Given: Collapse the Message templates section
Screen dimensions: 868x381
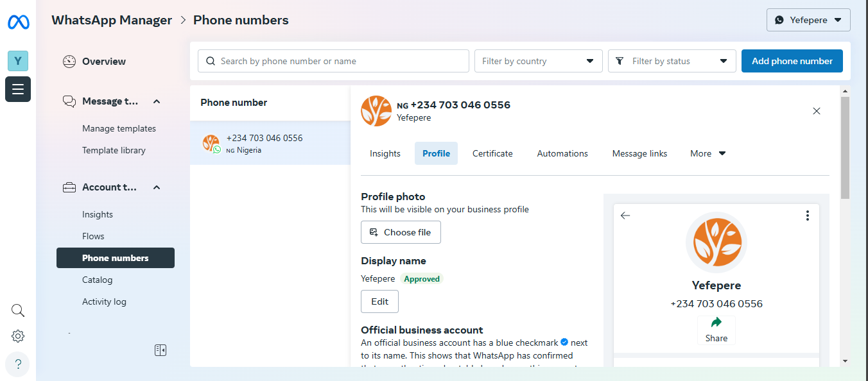Looking at the screenshot, I should (157, 101).
